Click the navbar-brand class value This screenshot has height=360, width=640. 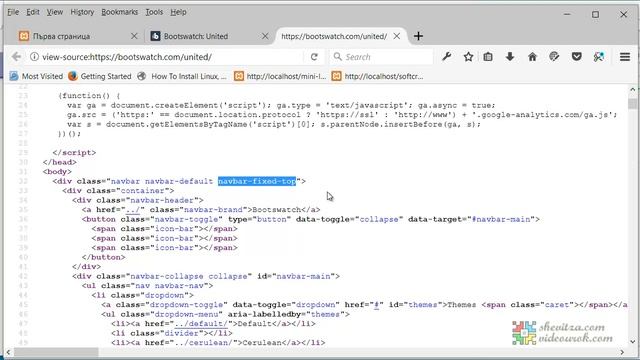(x=213, y=210)
